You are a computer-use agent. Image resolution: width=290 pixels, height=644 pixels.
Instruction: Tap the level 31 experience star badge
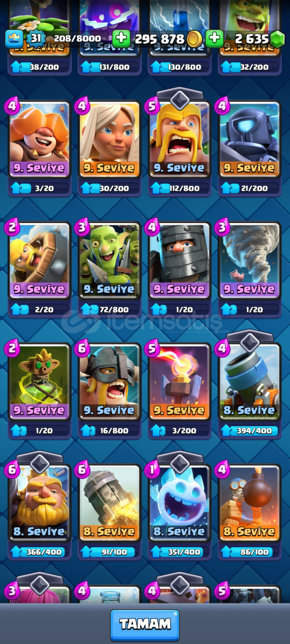[36, 39]
